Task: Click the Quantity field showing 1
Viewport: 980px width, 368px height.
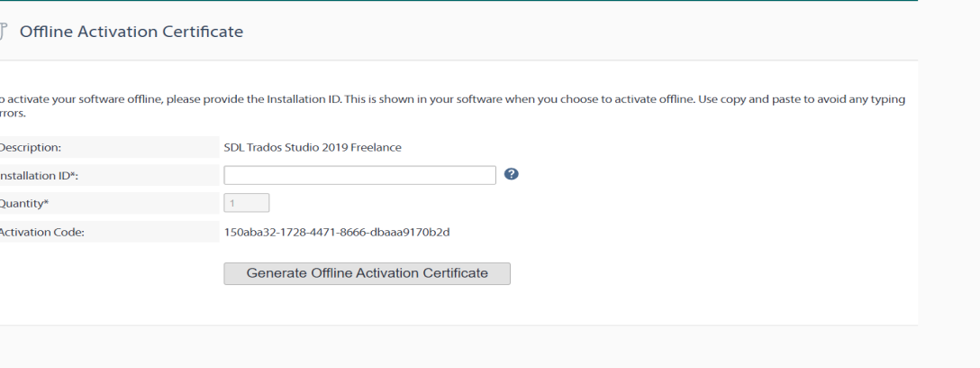Action: pos(247,203)
